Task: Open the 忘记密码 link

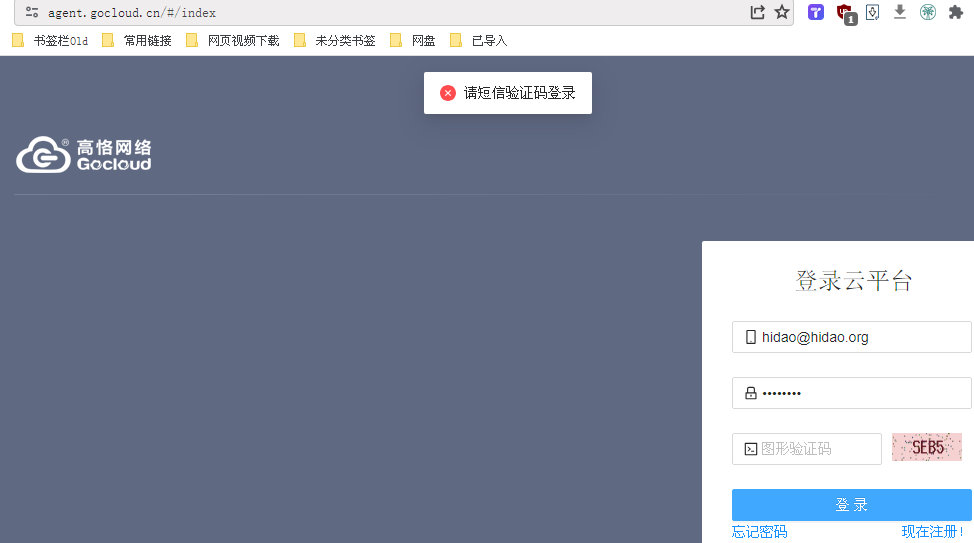Action: click(x=759, y=532)
